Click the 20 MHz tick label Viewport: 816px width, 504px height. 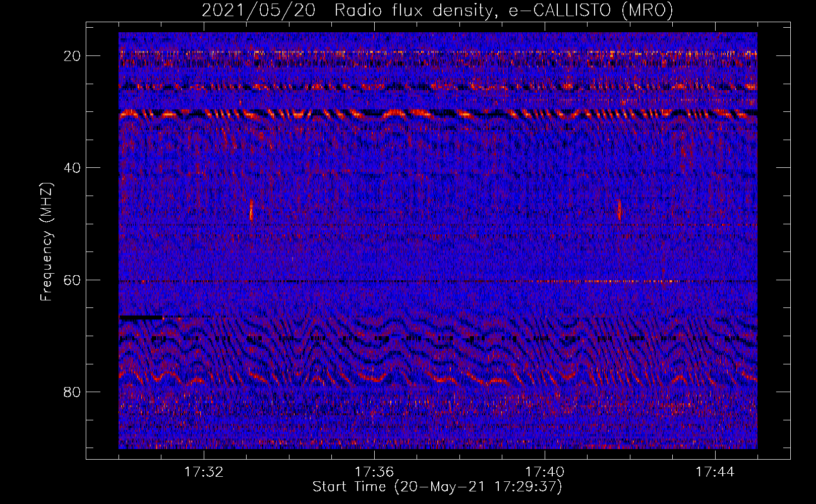[73, 55]
